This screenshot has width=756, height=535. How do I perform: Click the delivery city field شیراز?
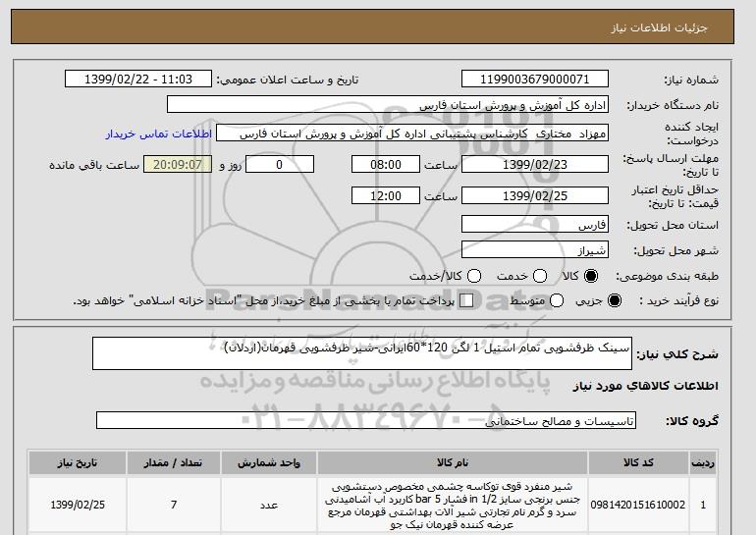pos(535,250)
